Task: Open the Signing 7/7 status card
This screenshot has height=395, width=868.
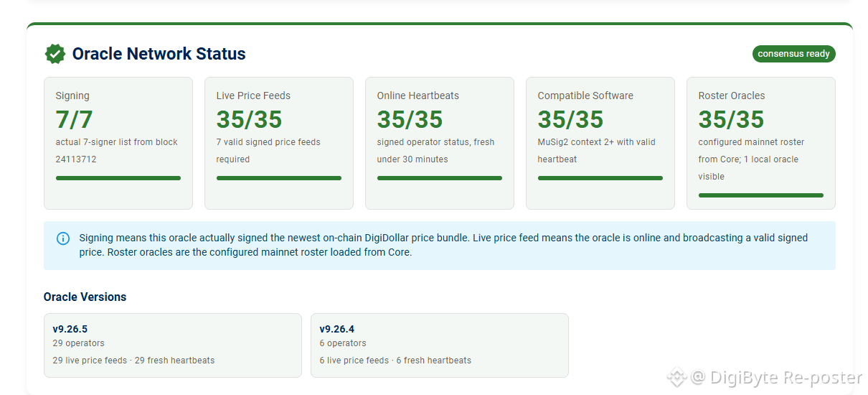Action: (118, 144)
